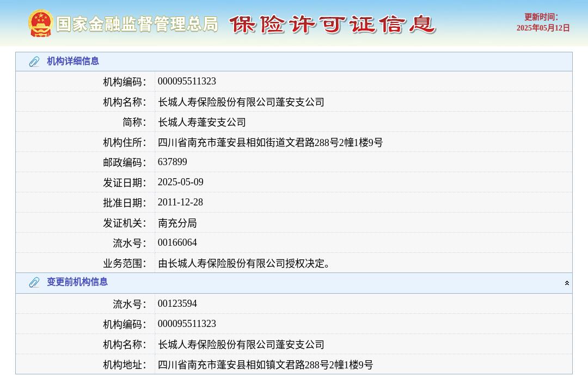The image size is (588, 382).
Task: Click the 流水号 label in the details section
Action: pos(130,243)
